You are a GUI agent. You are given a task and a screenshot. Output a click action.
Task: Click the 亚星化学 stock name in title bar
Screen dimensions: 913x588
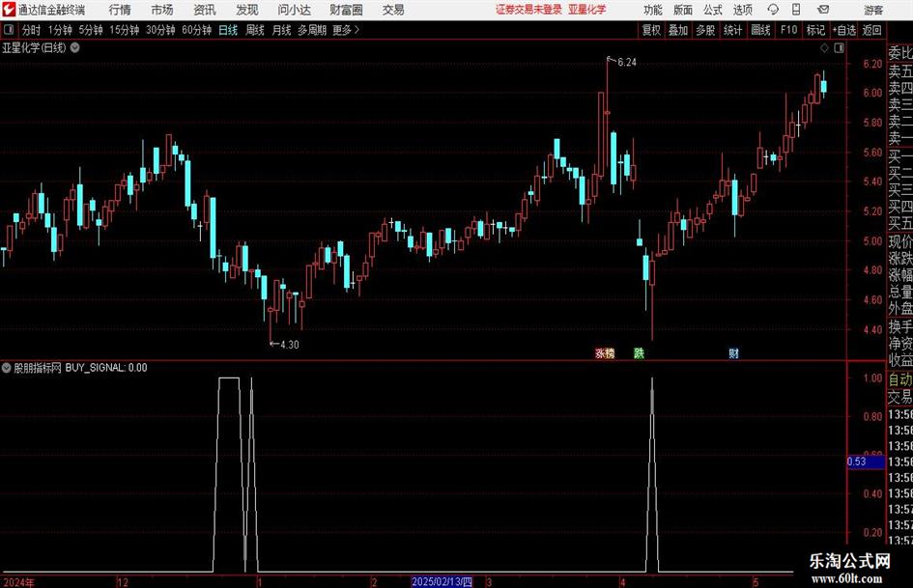pyautogui.click(x=587, y=10)
